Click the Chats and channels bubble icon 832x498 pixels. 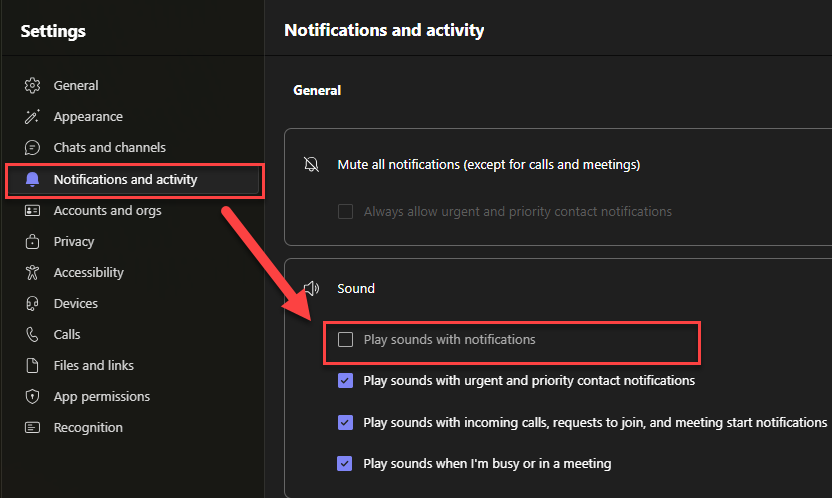click(x=33, y=148)
